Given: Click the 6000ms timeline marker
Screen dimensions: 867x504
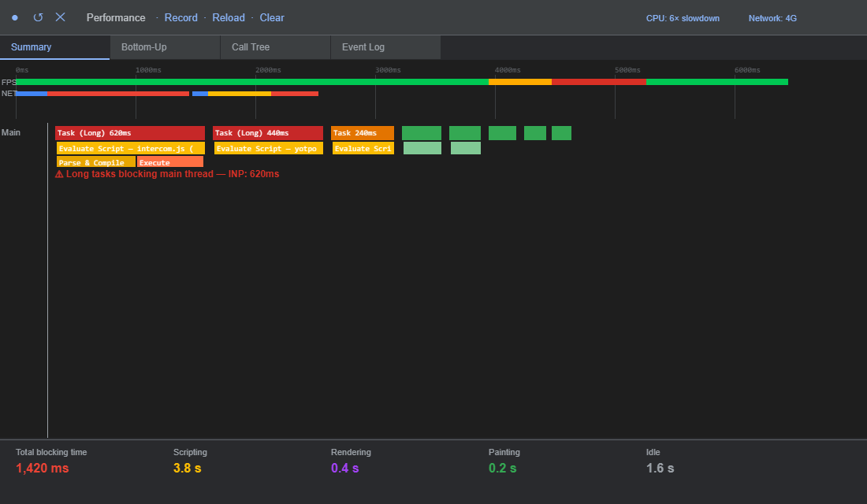Looking at the screenshot, I should point(747,70).
